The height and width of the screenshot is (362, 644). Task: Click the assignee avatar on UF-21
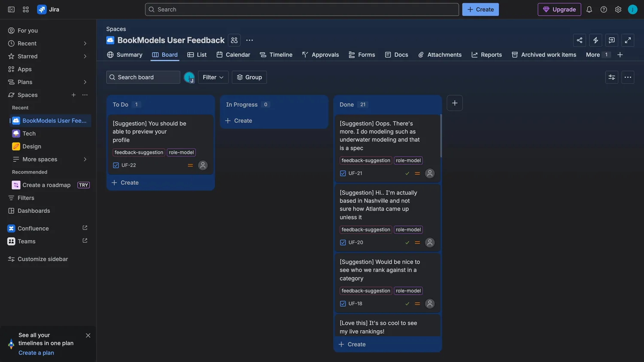tap(430, 173)
